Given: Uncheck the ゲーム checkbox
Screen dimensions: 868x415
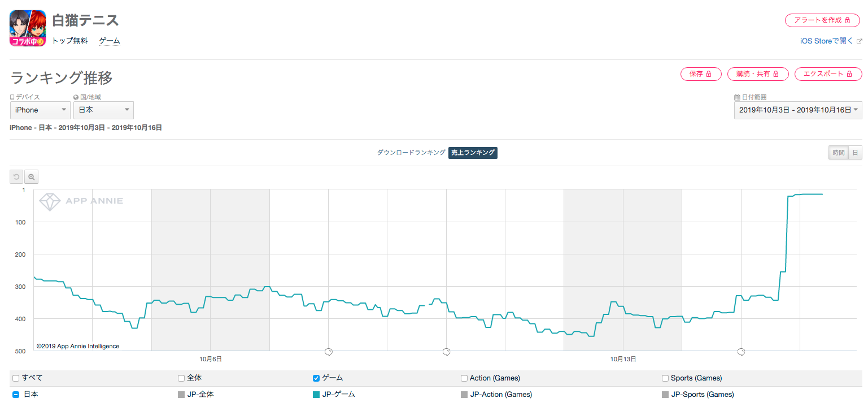Looking at the screenshot, I should point(316,378).
